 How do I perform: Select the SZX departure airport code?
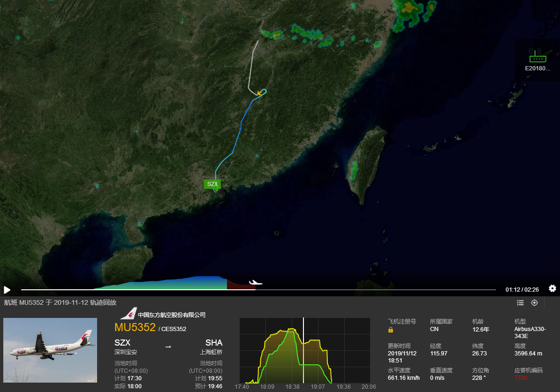click(x=122, y=343)
